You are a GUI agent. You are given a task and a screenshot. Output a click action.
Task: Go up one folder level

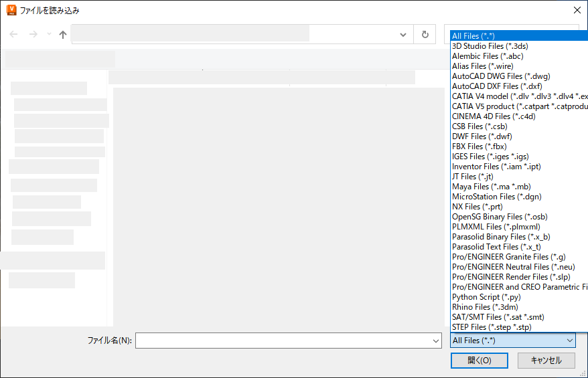point(63,35)
